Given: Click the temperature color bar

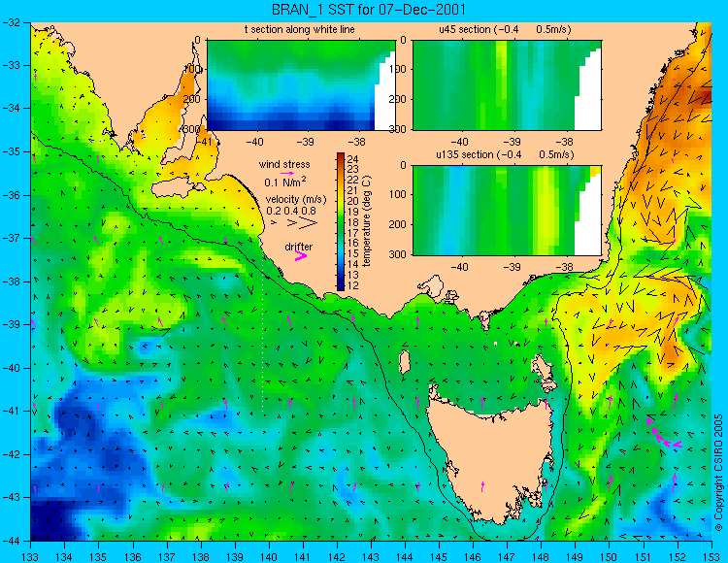Looking at the screenshot, I should pyautogui.click(x=341, y=222).
